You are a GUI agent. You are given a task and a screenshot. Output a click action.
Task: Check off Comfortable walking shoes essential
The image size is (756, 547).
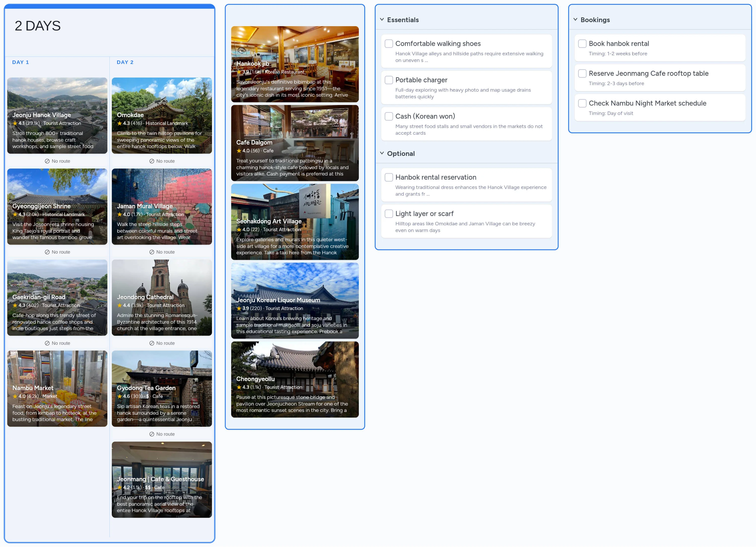click(x=389, y=43)
